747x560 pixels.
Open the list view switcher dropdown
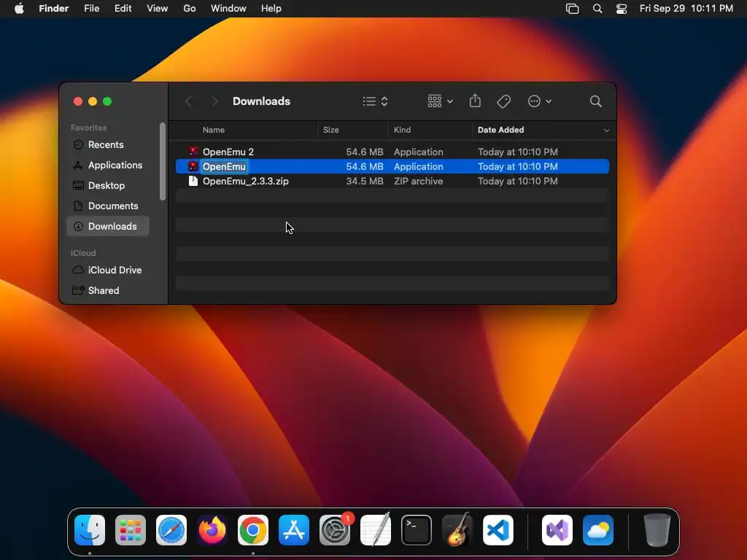375,101
